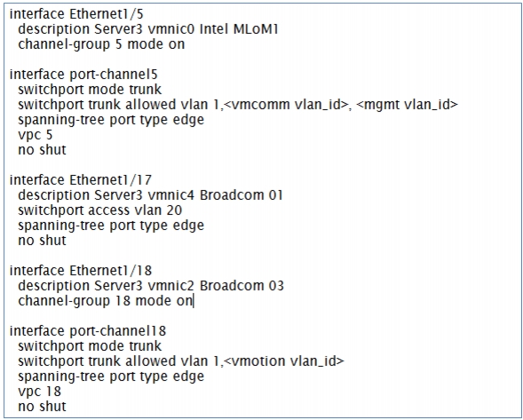Click the 'channel-group 5 mode on' line
The height and width of the screenshot is (420, 523).
[101, 44]
